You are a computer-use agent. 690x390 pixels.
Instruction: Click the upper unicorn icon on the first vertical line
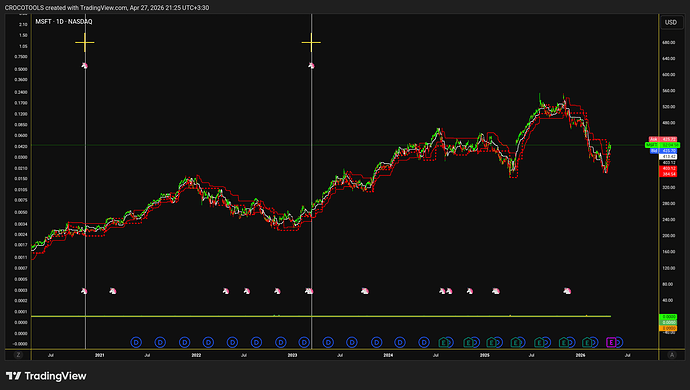tap(84, 66)
